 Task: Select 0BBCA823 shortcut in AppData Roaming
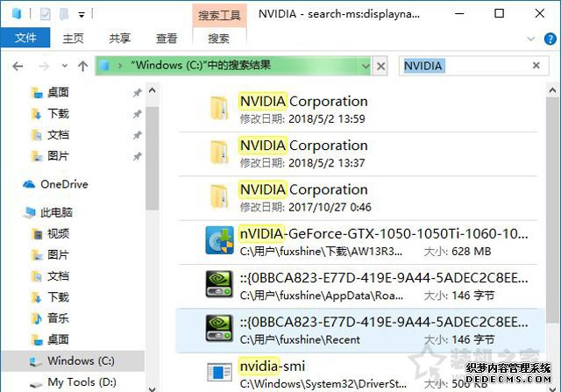(x=358, y=286)
